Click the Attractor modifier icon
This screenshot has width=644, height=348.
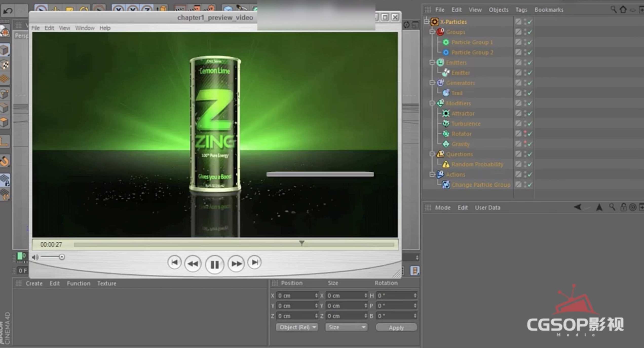click(446, 113)
